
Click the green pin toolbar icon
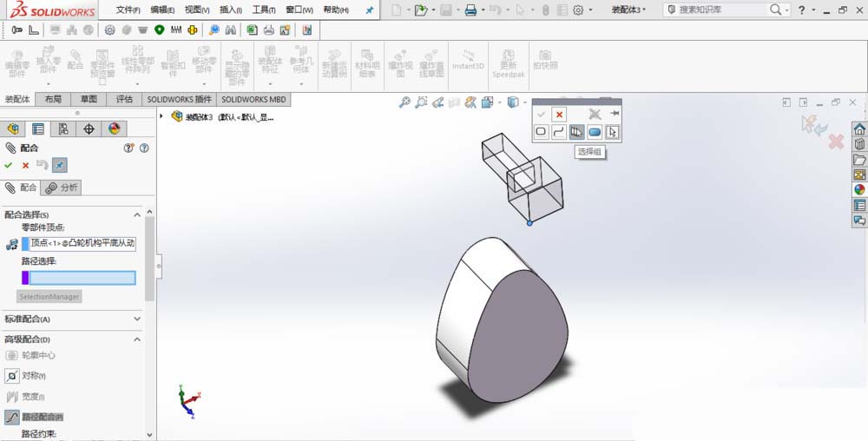pyautogui.click(x=160, y=30)
